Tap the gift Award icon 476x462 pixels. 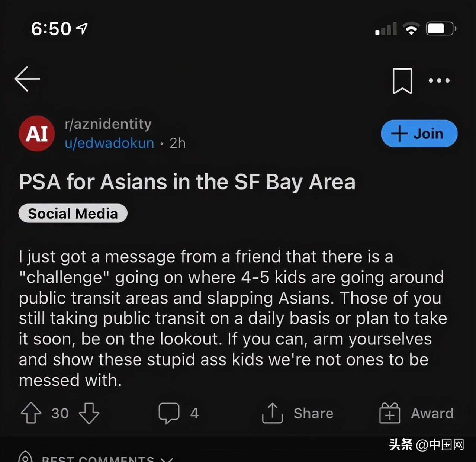389,413
